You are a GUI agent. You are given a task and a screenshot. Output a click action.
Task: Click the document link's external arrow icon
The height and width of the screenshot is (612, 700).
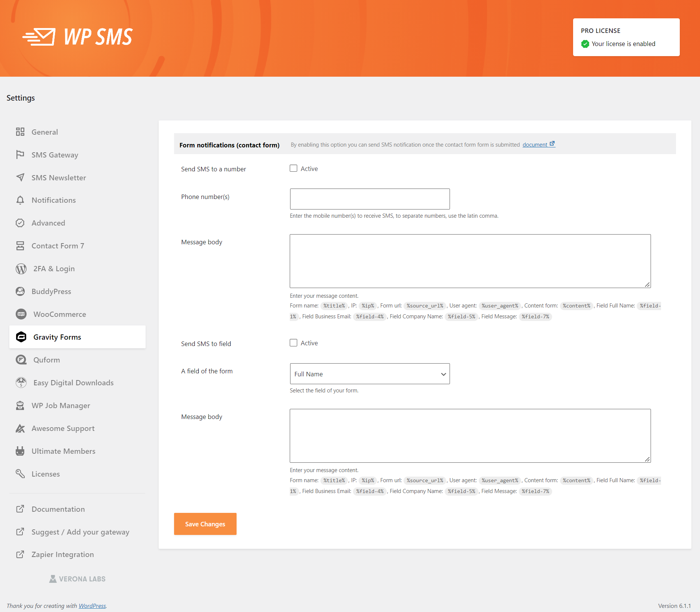[552, 144]
